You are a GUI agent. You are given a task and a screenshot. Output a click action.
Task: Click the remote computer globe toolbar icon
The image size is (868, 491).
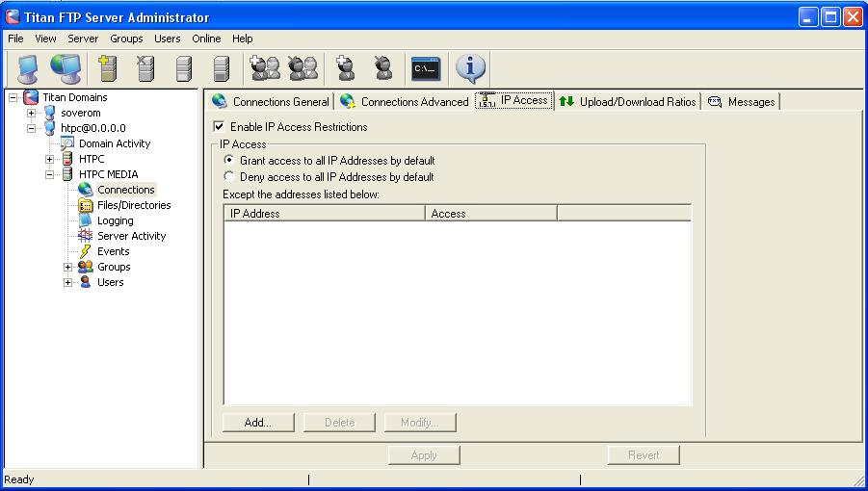pos(66,68)
